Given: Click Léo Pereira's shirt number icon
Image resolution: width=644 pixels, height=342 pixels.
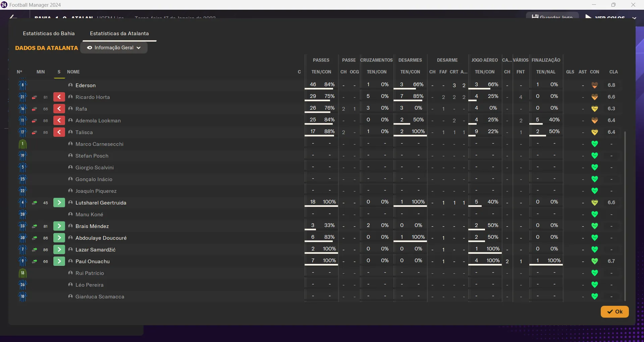Looking at the screenshot, I should coord(22,285).
